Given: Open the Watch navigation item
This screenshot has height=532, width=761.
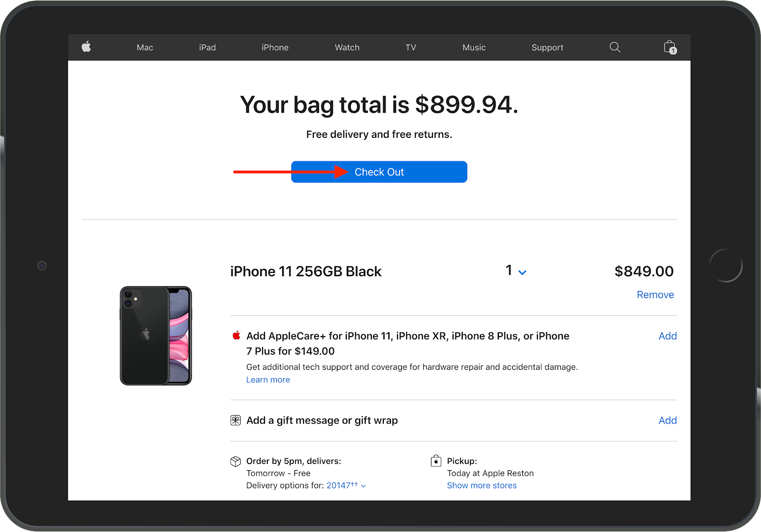Looking at the screenshot, I should [x=347, y=48].
